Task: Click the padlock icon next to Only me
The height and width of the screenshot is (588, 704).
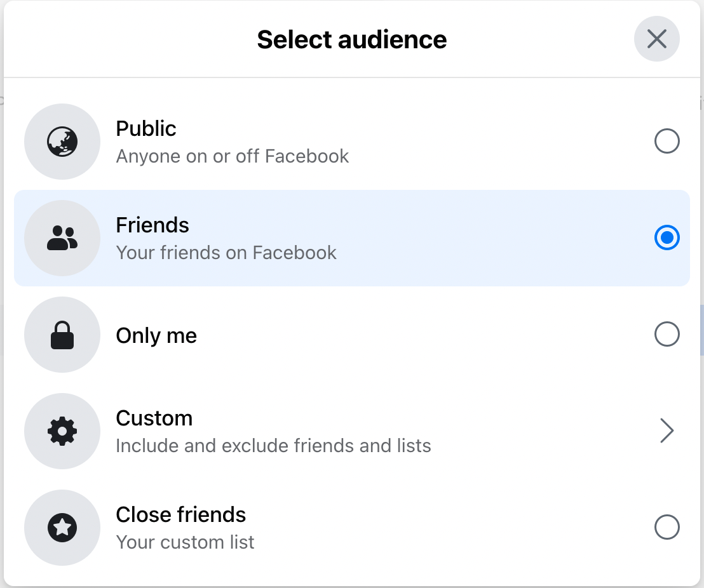Action: coord(62,335)
